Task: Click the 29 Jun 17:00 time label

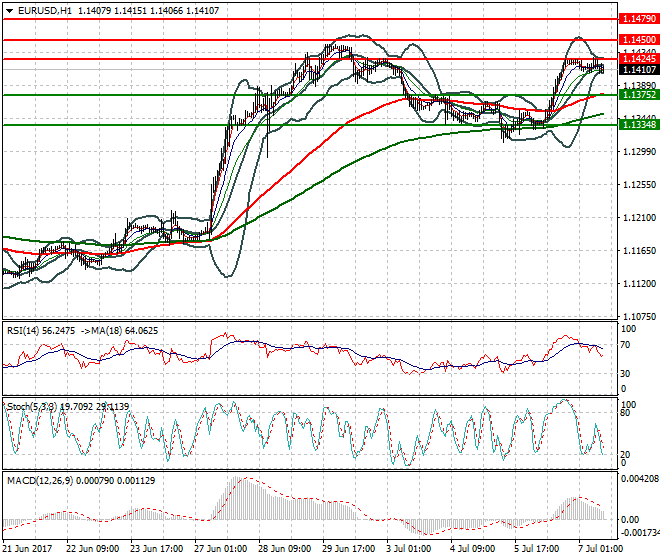Action: (349, 549)
